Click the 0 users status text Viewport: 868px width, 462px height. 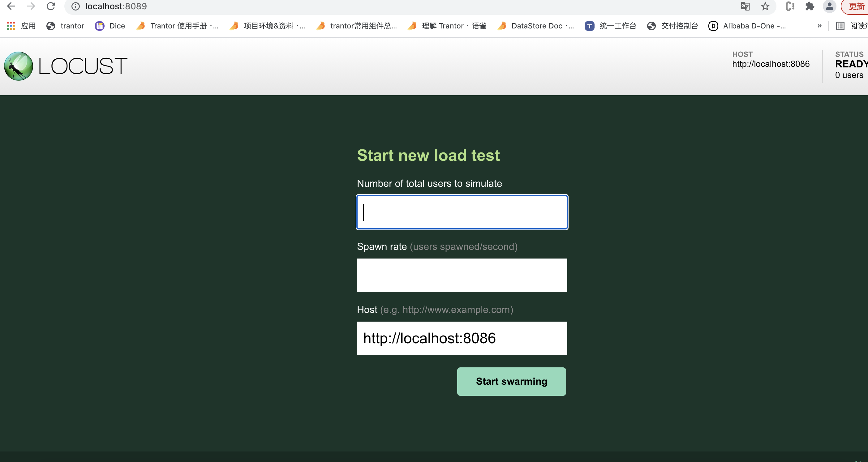point(849,75)
